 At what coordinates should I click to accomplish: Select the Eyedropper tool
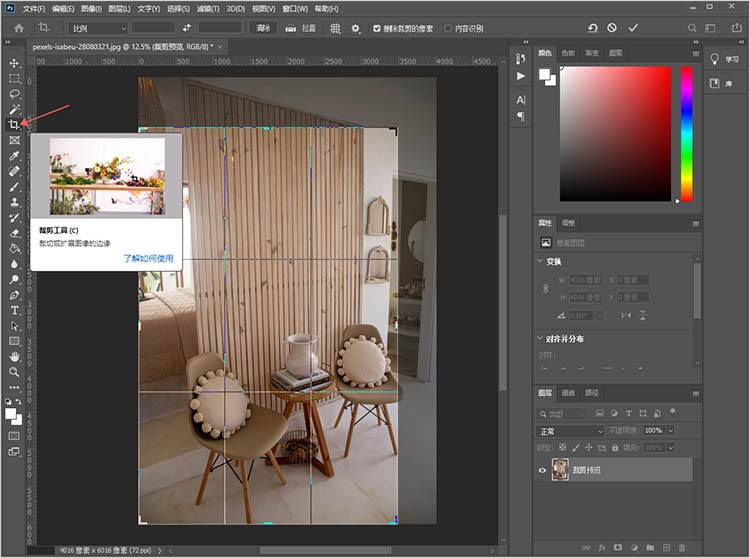coord(14,155)
